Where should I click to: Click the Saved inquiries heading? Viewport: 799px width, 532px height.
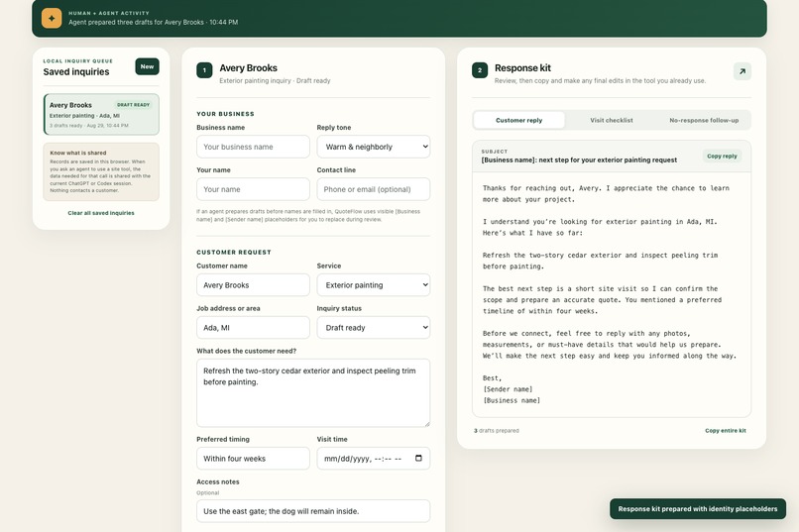coord(76,71)
